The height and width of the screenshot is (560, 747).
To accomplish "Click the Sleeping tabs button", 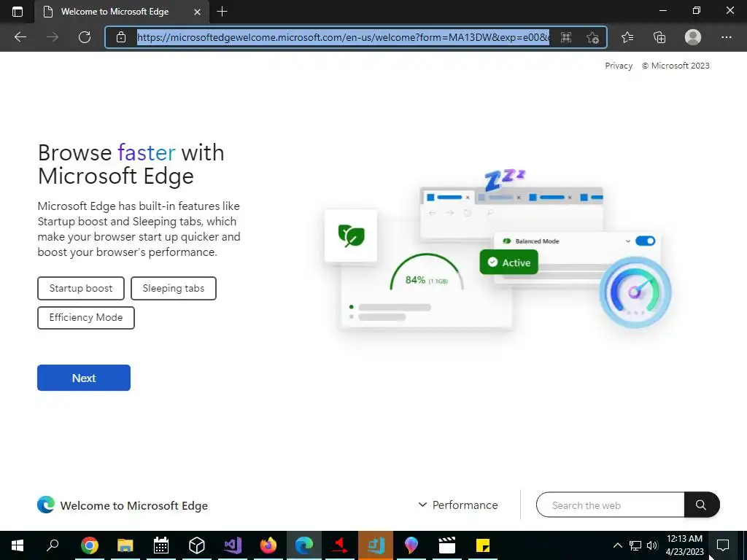I will click(174, 288).
